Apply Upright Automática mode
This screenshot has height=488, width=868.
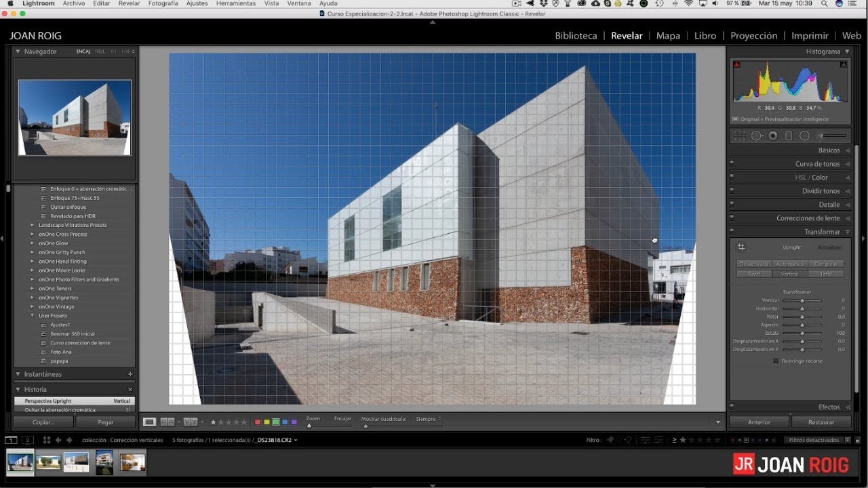(790, 264)
